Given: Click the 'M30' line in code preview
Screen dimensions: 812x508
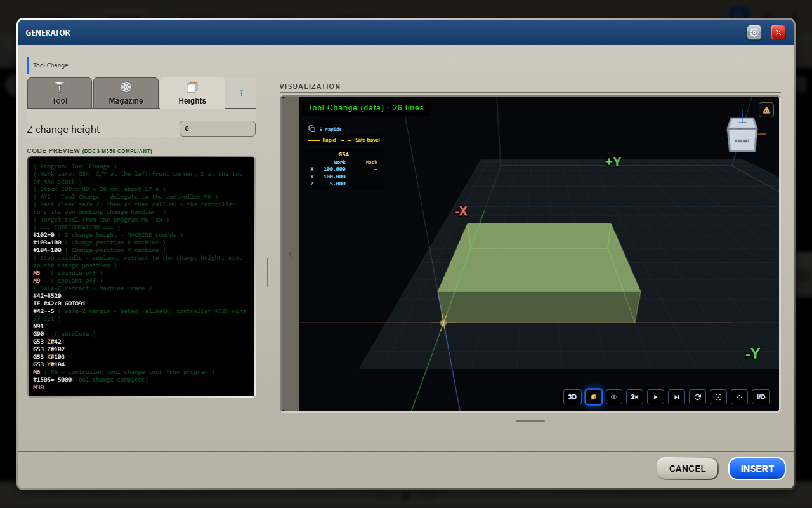Looking at the screenshot, I should point(38,387).
